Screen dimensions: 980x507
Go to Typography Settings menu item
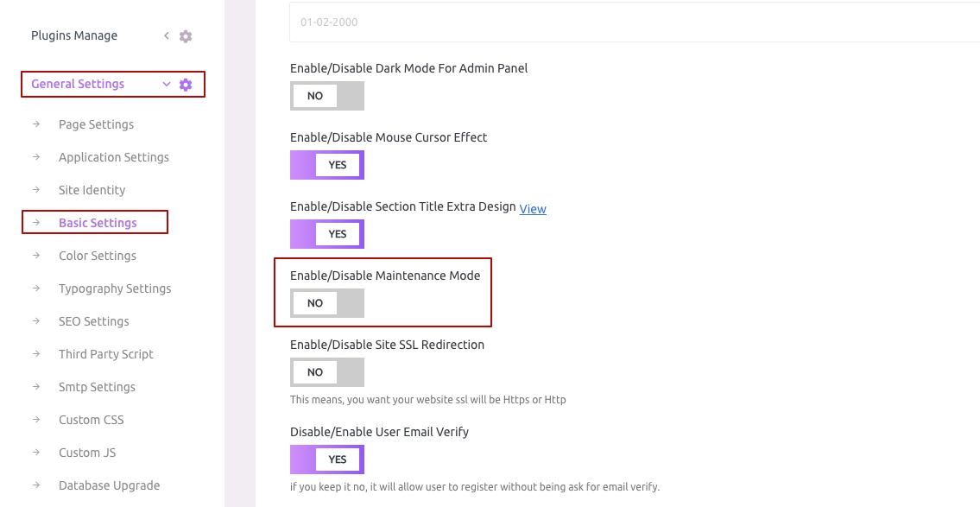(x=115, y=288)
